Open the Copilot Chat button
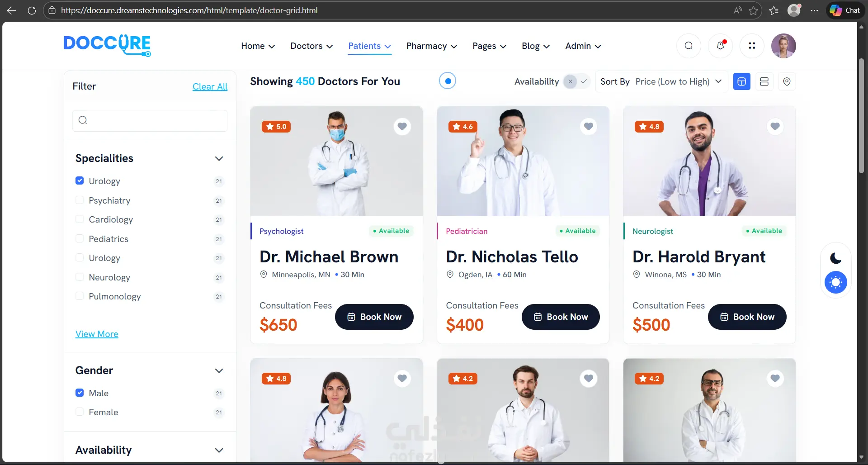 [844, 10]
